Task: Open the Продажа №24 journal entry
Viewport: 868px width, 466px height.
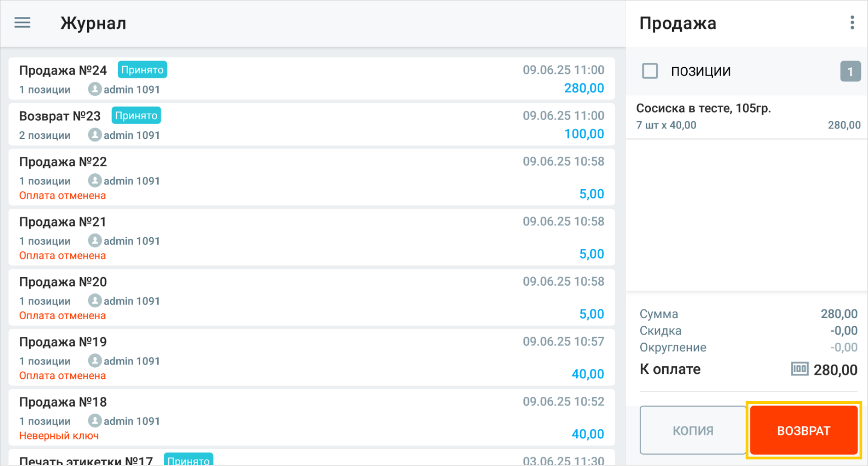Action: pyautogui.click(x=311, y=79)
